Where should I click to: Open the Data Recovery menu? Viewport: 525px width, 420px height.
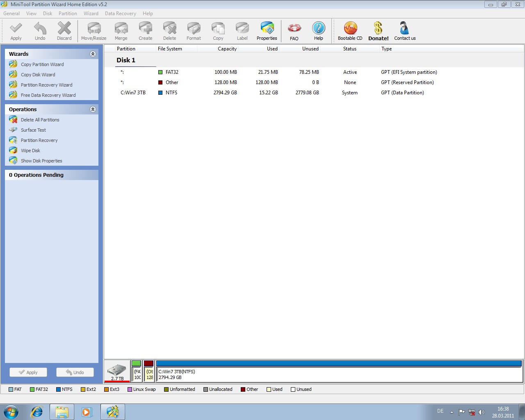tap(120, 14)
